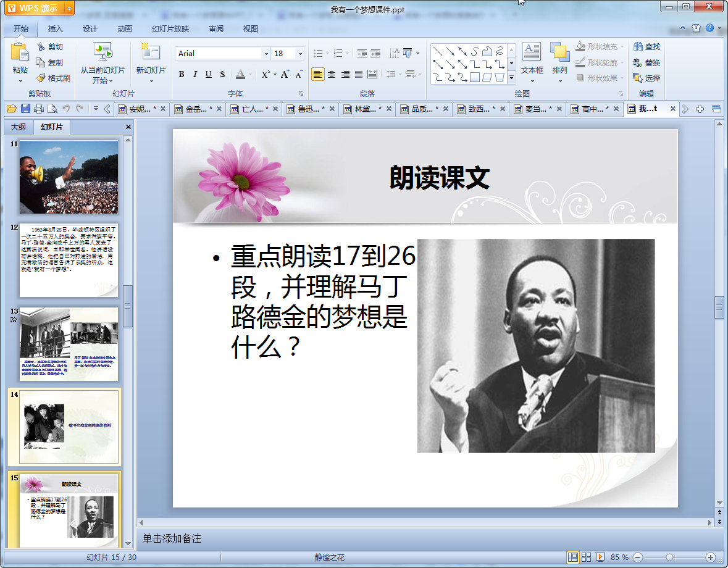Toggle text Shadow (S) formatting
This screenshot has width=728, height=568.
click(222, 74)
